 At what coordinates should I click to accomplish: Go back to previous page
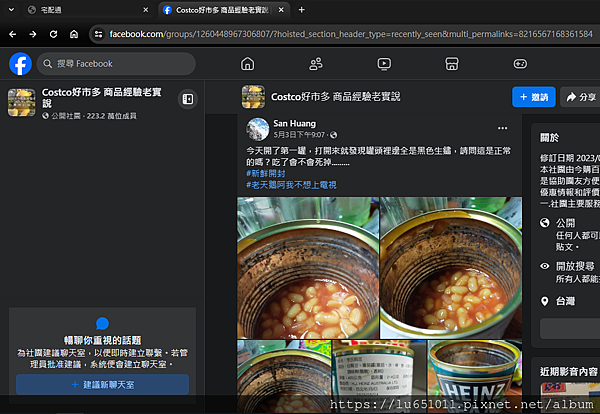[x=12, y=34]
